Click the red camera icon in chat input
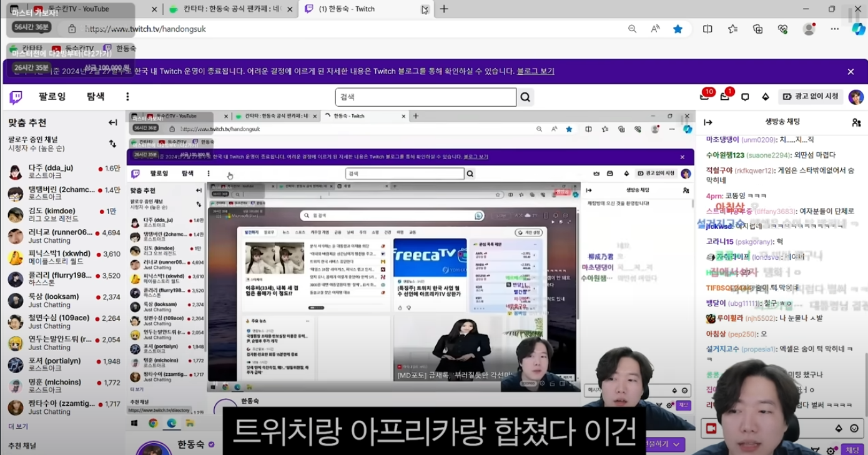The height and width of the screenshot is (455, 868). [x=711, y=428]
